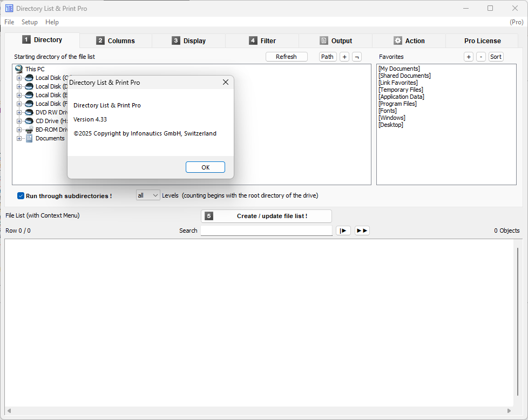
Task: Expand the DVD RW Drive node
Action: click(19, 112)
